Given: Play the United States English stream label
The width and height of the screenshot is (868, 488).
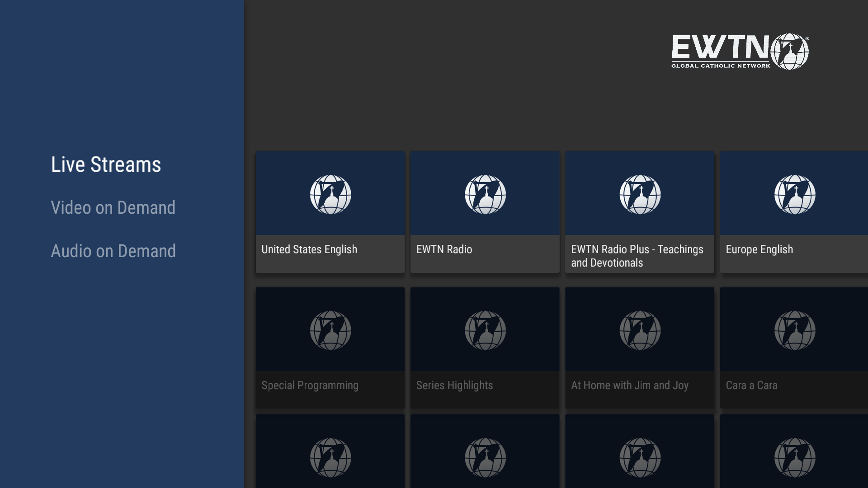Looking at the screenshot, I should tap(309, 249).
